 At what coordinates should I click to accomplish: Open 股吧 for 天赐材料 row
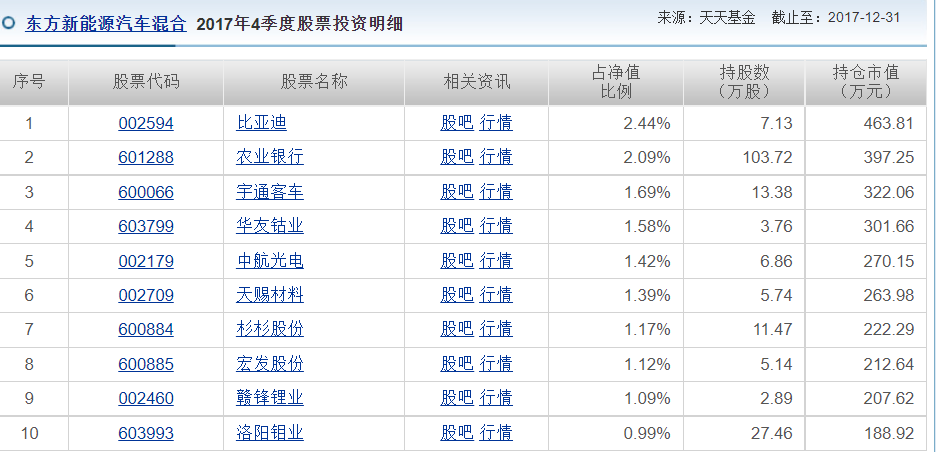click(x=457, y=294)
